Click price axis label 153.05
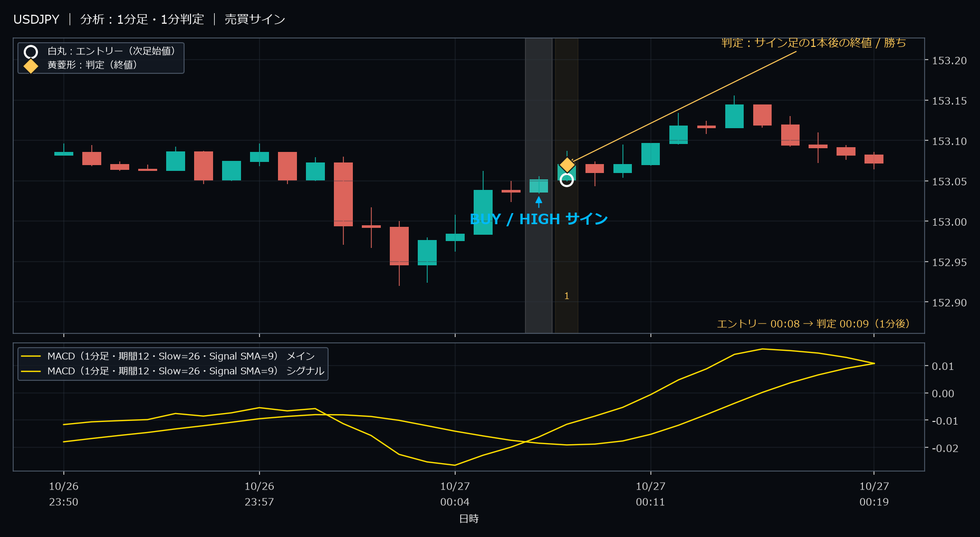Viewport: 980px width, 537px height. click(x=949, y=181)
